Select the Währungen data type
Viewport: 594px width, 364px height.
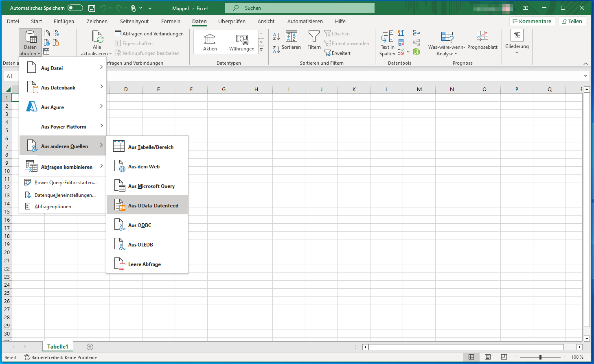241,42
